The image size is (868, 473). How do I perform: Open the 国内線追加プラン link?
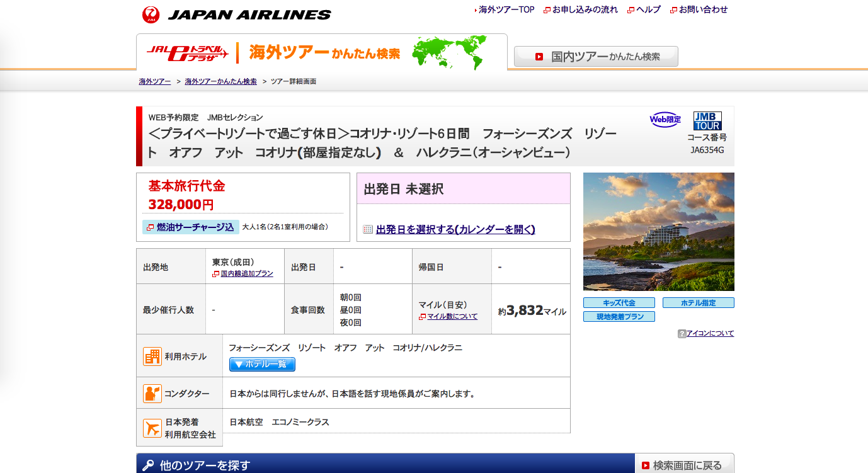point(247,274)
